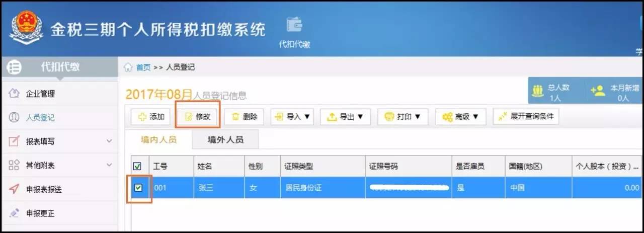644x233 pixels.
Task: Toggle the select-all checkbox in table header
Action: (x=137, y=167)
